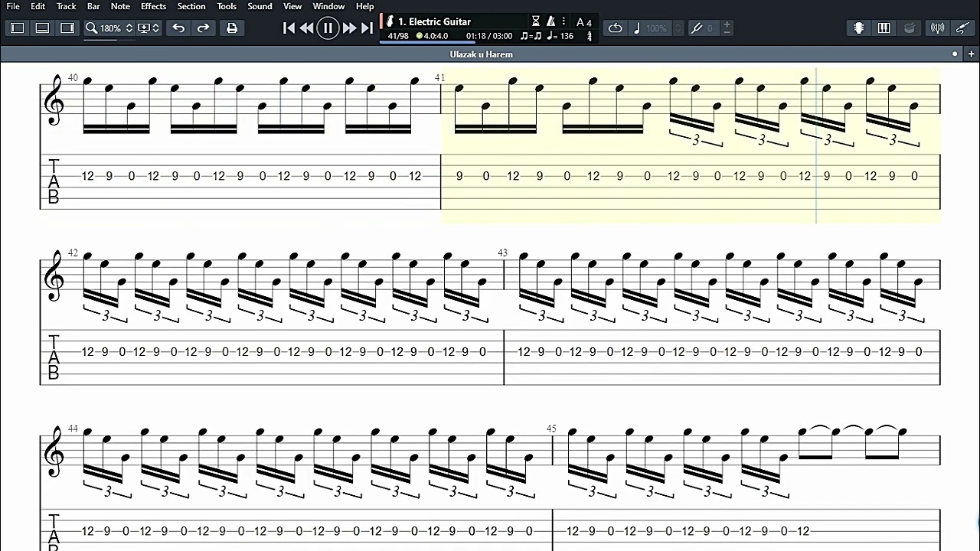This screenshot has height=551, width=980.
Task: Click bar number 42 on the staff
Action: [x=73, y=253]
